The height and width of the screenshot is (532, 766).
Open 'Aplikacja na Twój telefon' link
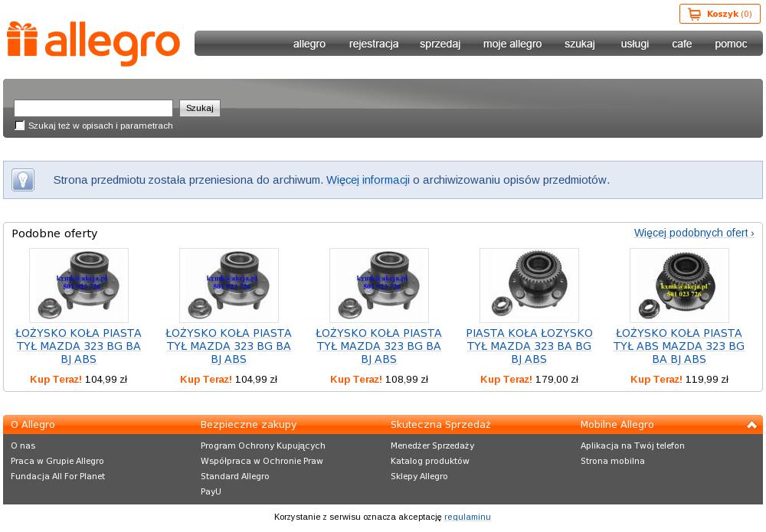coord(633,446)
